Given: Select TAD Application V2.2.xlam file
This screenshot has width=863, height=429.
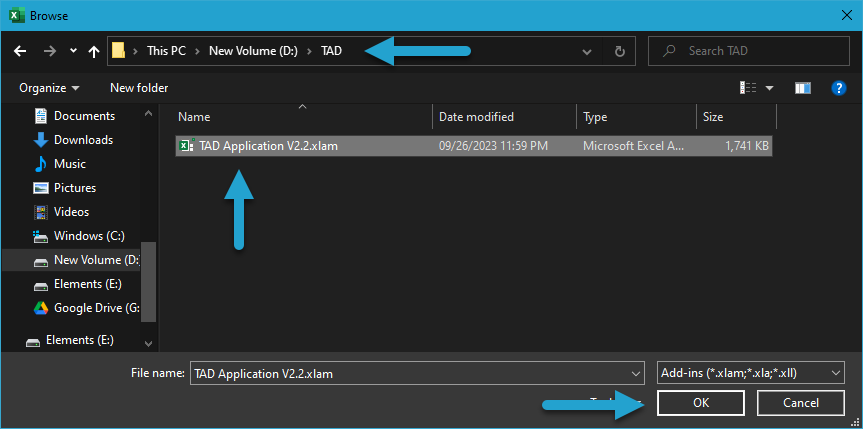Looking at the screenshot, I should pos(474,146).
